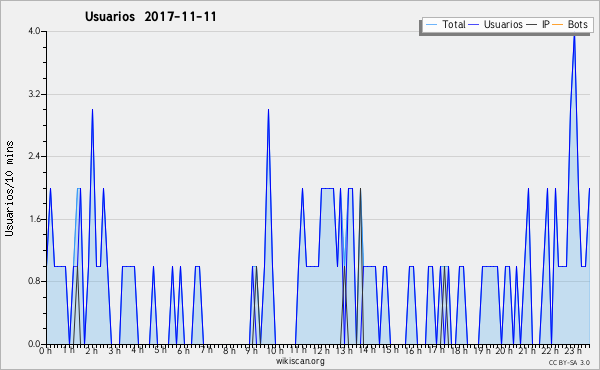Viewport: 600px width, 370px height.
Task: Click the 14 h x-axis tick label
Action: click(367, 350)
